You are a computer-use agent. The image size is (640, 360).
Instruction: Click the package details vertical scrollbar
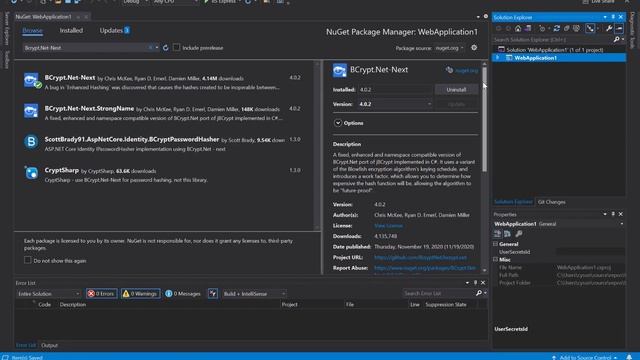[484, 120]
